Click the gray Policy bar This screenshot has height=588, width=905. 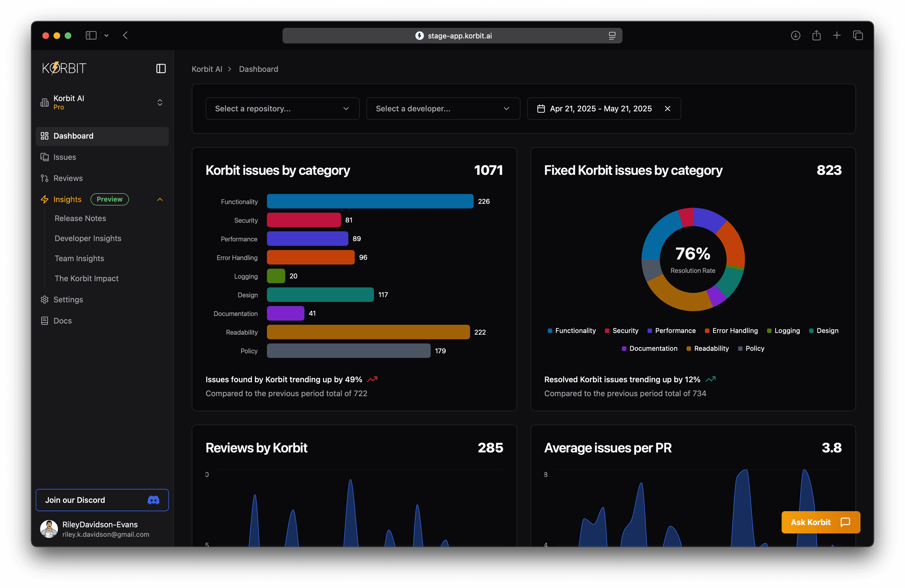[x=349, y=351]
